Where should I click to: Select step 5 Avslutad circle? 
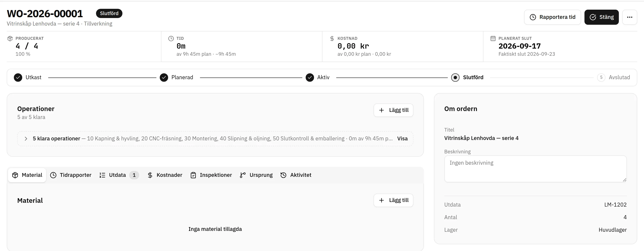[x=601, y=78]
